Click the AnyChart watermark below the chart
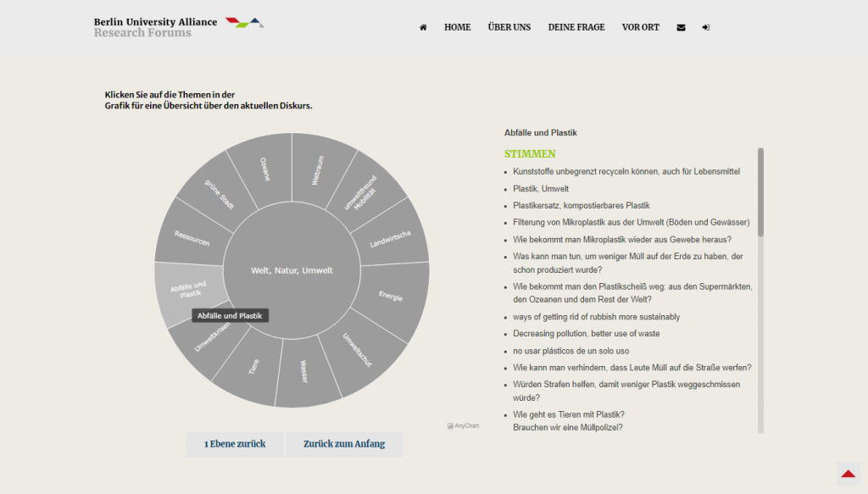The width and height of the screenshot is (868, 494). click(x=462, y=425)
